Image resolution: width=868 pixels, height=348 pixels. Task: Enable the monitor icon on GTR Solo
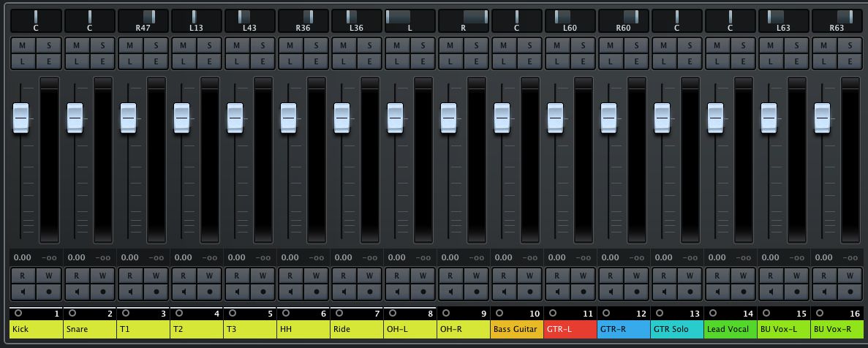[x=663, y=290]
